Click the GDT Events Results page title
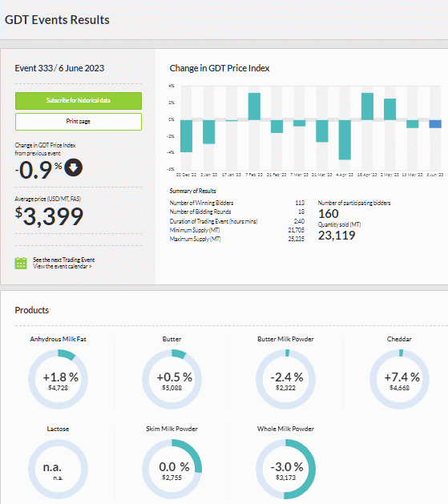The height and width of the screenshot is (504, 448). pos(57,20)
